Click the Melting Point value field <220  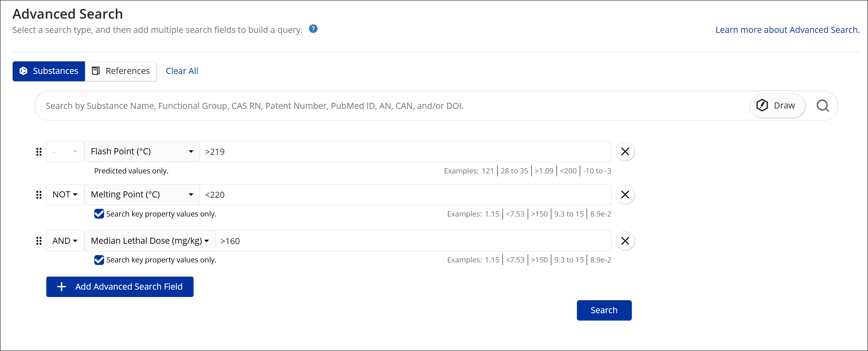coord(405,195)
